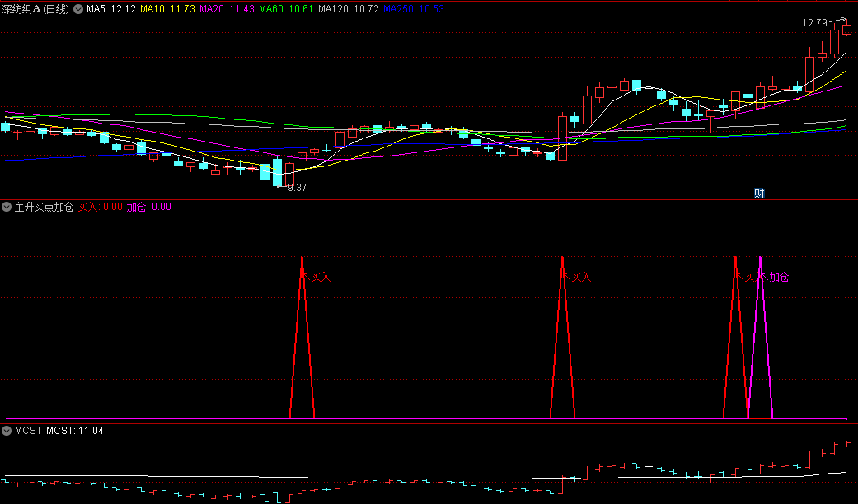Click the 9.37 low price annotation
The width and height of the screenshot is (858, 504).
(297, 188)
